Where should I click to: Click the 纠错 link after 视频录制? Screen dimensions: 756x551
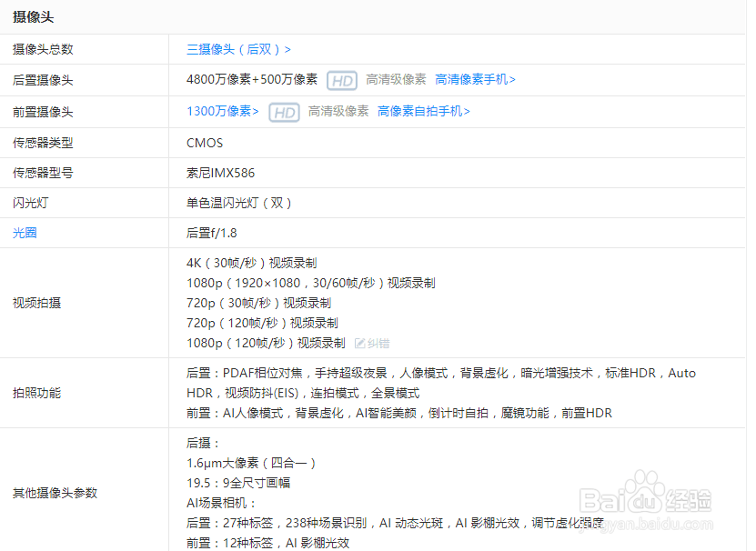point(378,343)
